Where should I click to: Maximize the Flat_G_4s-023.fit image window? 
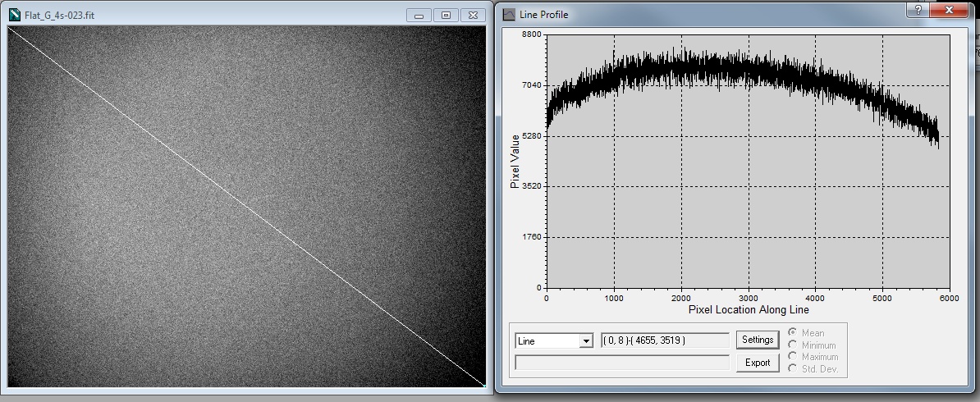point(446,16)
